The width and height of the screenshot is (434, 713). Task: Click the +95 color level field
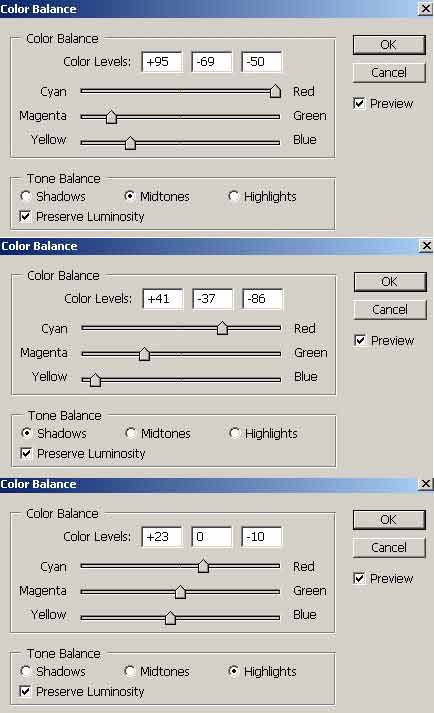pyautogui.click(x=162, y=62)
